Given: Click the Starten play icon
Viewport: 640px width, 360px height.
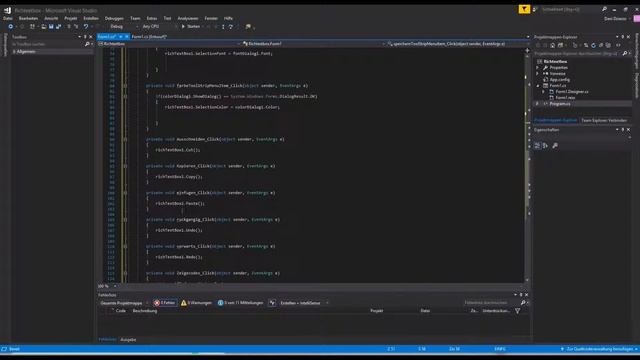Looking at the screenshot, I should pyautogui.click(x=183, y=27).
